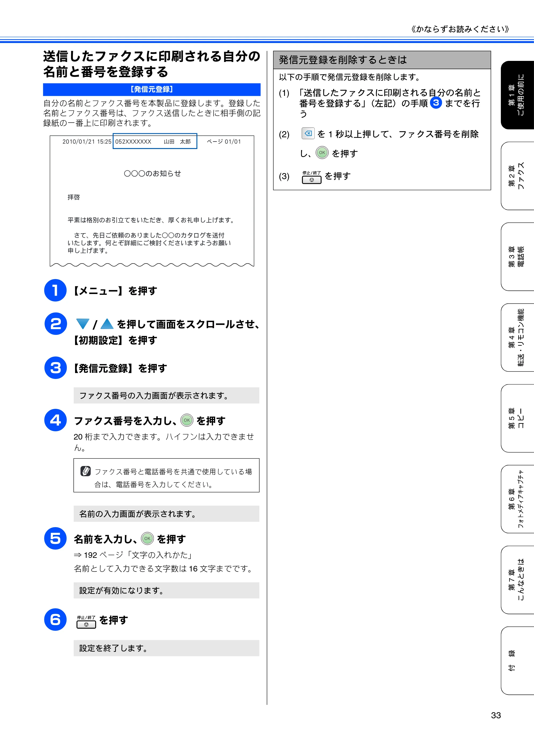
Task: Click the green OK button in step 5
Action: 147,538
